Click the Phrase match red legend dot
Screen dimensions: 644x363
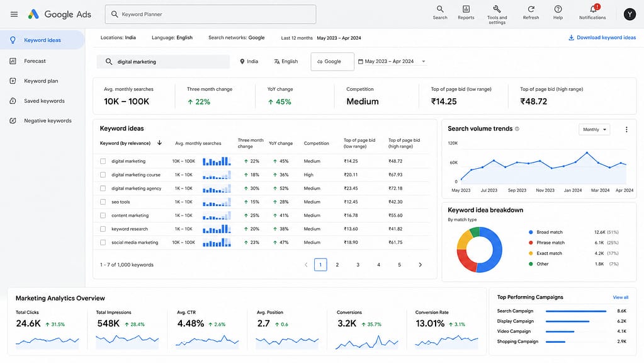(x=531, y=243)
